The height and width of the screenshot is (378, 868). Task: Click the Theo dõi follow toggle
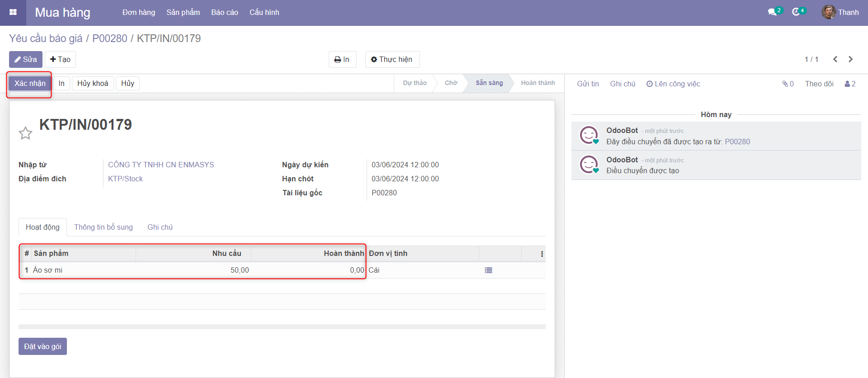click(x=819, y=84)
